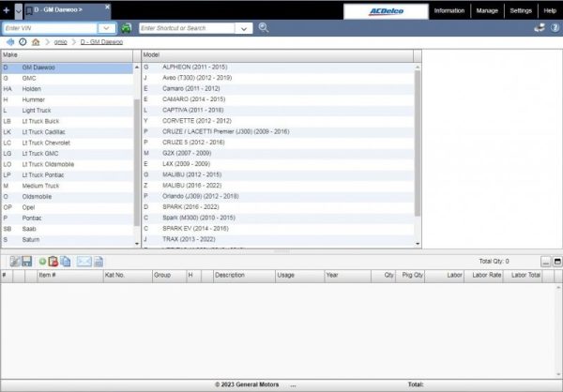The height and width of the screenshot is (392, 563).
Task: Focus the Enter VIN field
Action: pyautogui.click(x=50, y=28)
